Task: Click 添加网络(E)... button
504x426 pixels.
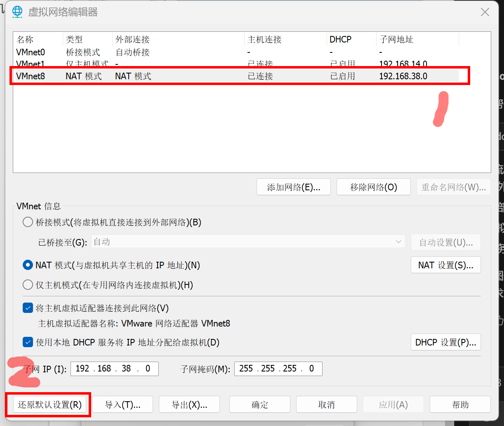Action: (294, 187)
